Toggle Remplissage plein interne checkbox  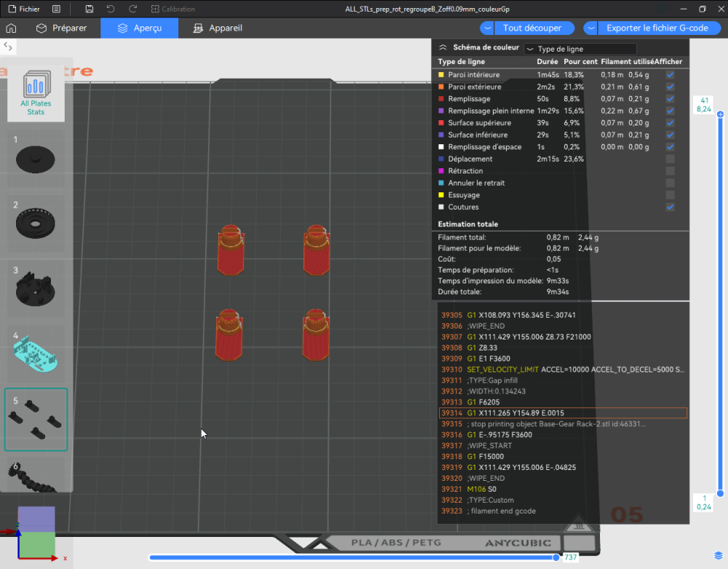pyautogui.click(x=670, y=111)
